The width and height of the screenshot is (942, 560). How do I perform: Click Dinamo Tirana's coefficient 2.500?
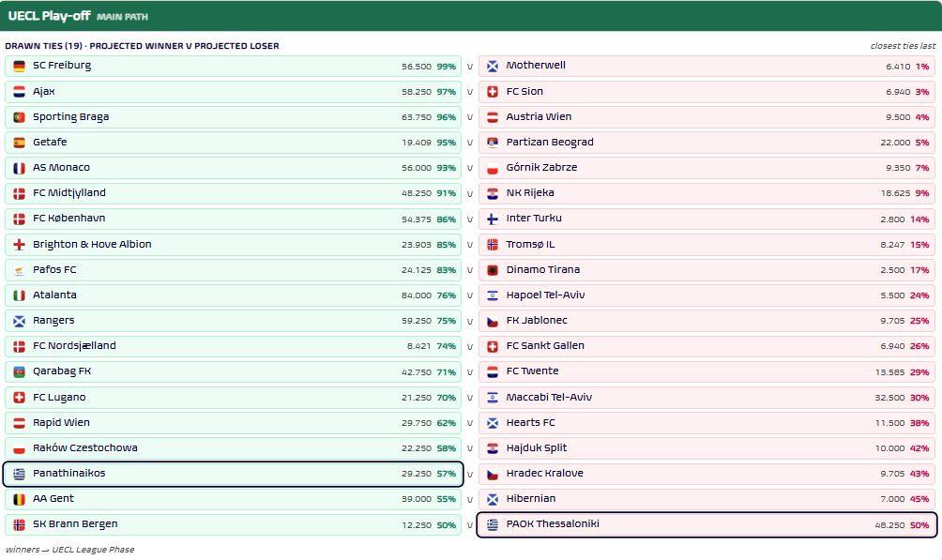click(x=892, y=270)
